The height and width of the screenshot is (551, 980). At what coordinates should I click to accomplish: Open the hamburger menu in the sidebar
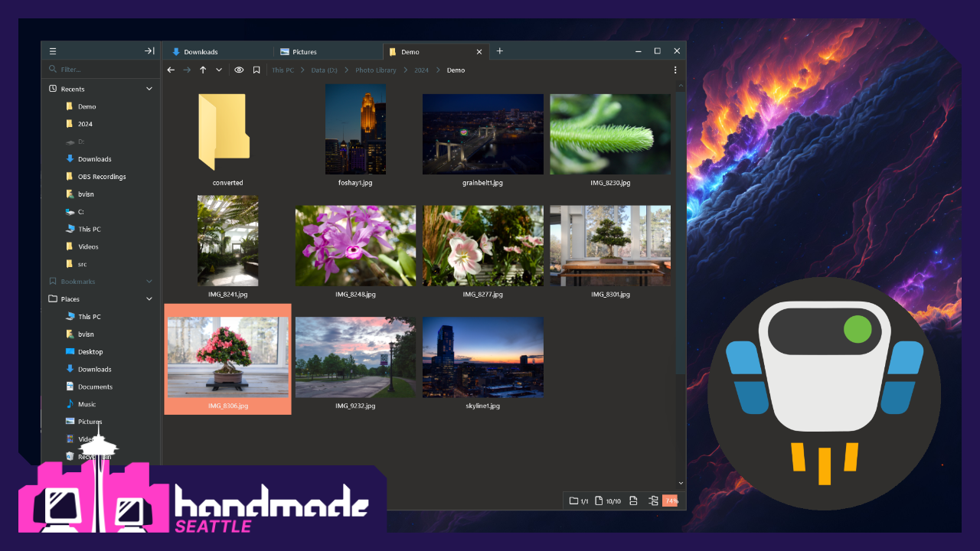53,51
